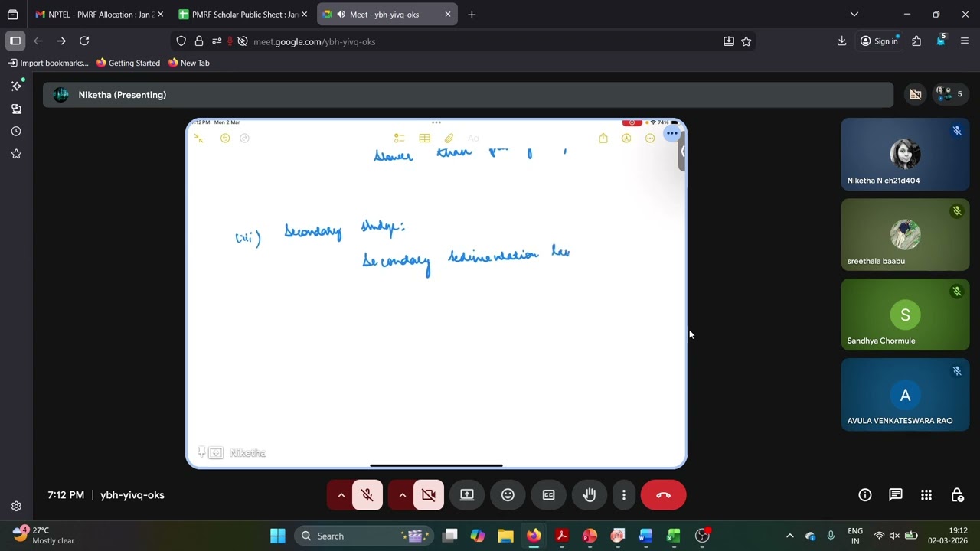
Task: Select Niketha N ch21d404 participant tile
Action: [x=905, y=155]
